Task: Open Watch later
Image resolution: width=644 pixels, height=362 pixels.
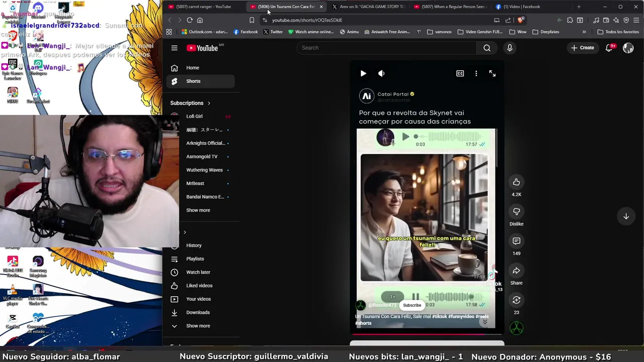Action: click(x=200, y=272)
